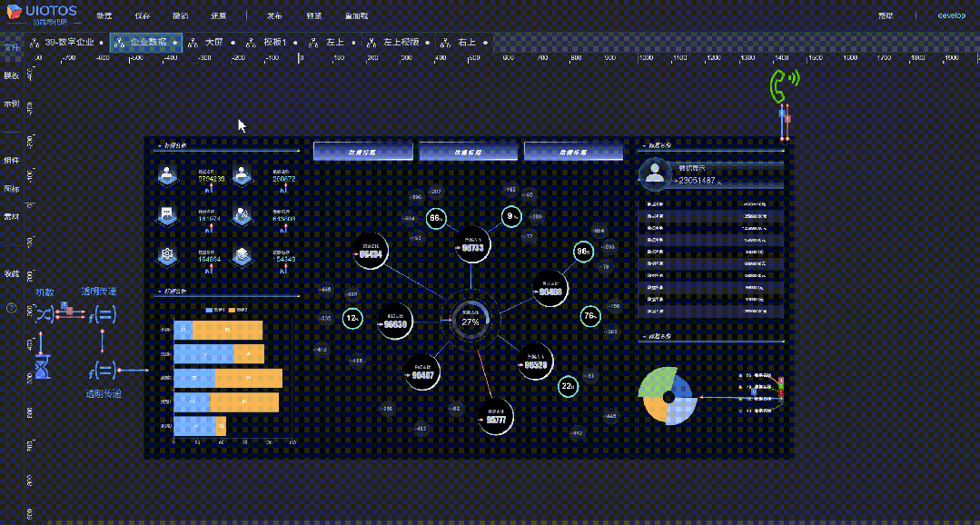980x525 pixels.
Task: Click the stacked layers icon beside 154349
Action: coord(242,255)
